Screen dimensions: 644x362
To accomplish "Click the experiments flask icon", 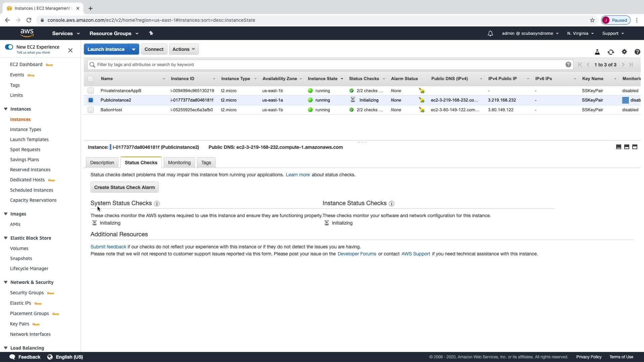I will (597, 52).
